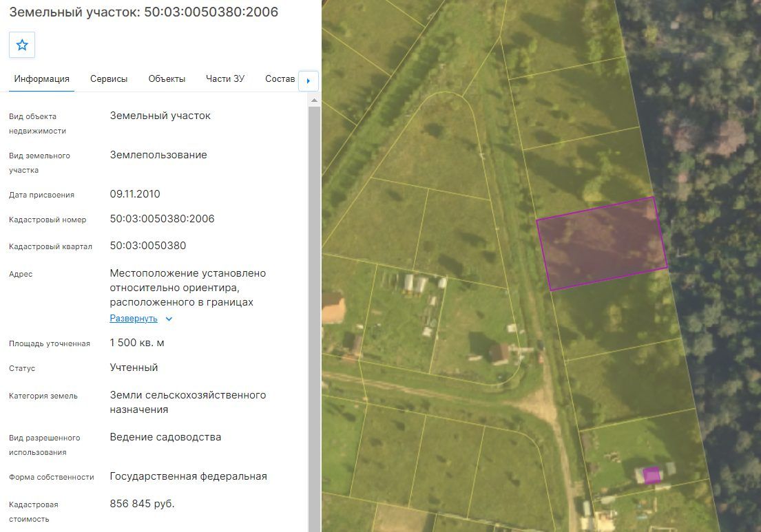Image resolution: width=761 pixels, height=532 pixels.
Task: Click land type value Землепользование
Action: (x=158, y=155)
